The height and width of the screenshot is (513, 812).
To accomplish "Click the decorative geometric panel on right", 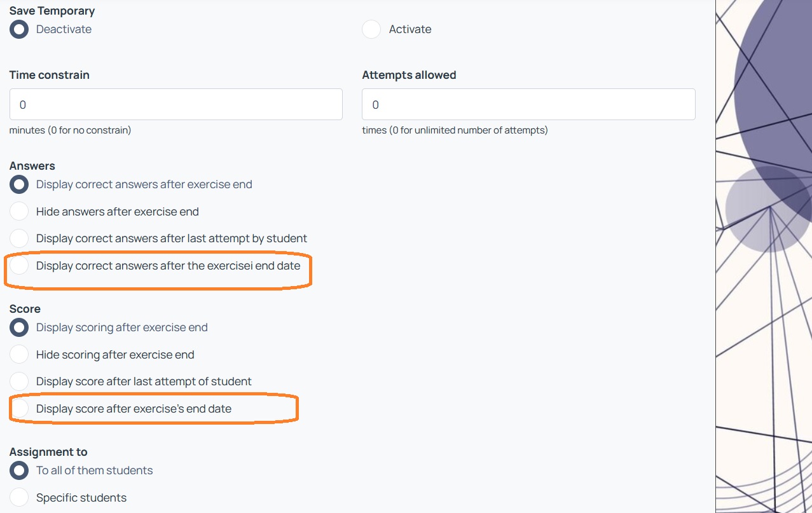I will [764, 256].
